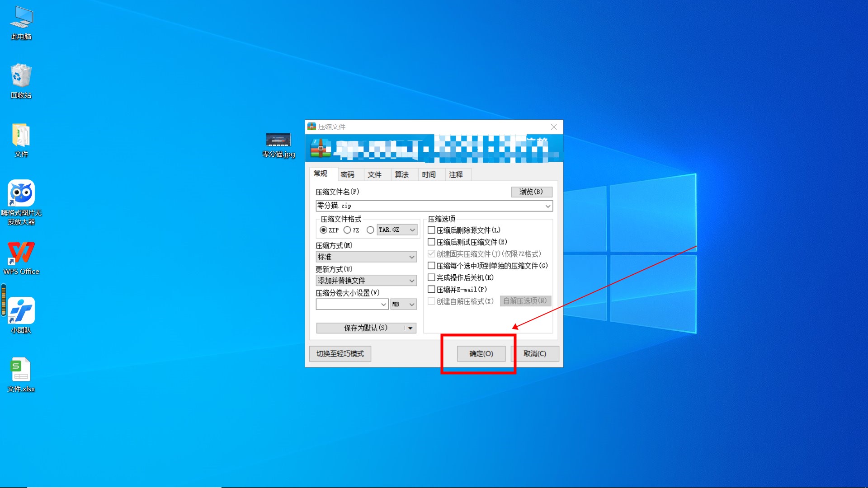Select the 零分猫.jpg image thumbnail
This screenshot has height=488, width=868.
click(x=278, y=140)
